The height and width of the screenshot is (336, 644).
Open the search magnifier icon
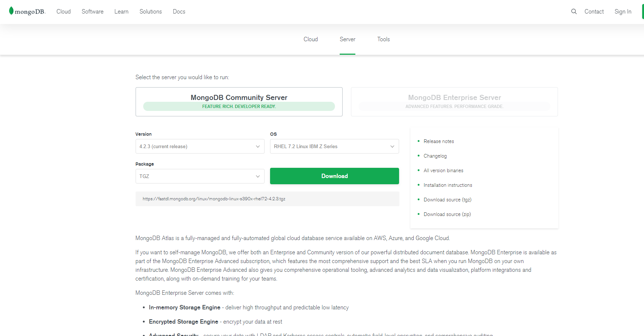click(574, 12)
